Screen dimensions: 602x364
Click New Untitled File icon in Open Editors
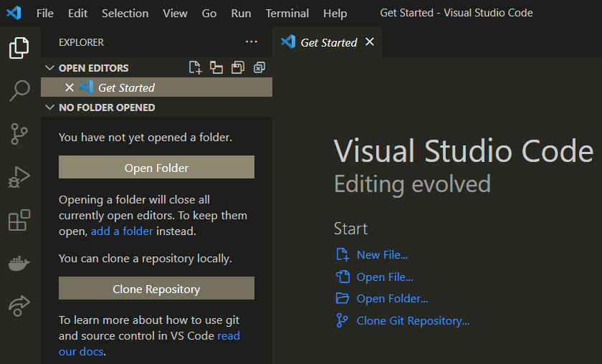(195, 67)
